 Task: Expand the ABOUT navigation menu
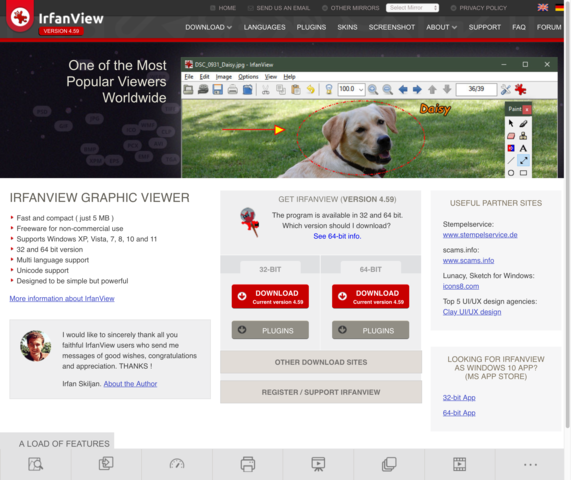pos(441,27)
